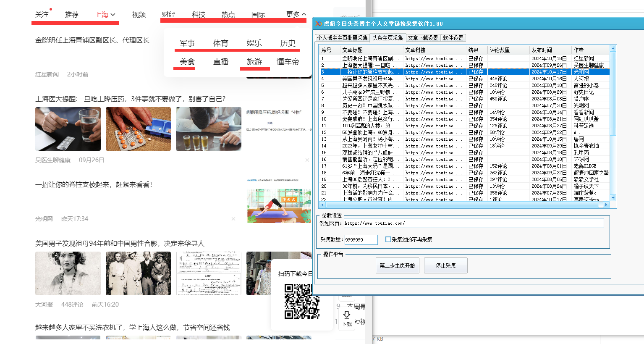Viewport: 644px width, 344px height.
Task: Open the 上海医大提醒 blood pressure article
Action: click(130, 99)
